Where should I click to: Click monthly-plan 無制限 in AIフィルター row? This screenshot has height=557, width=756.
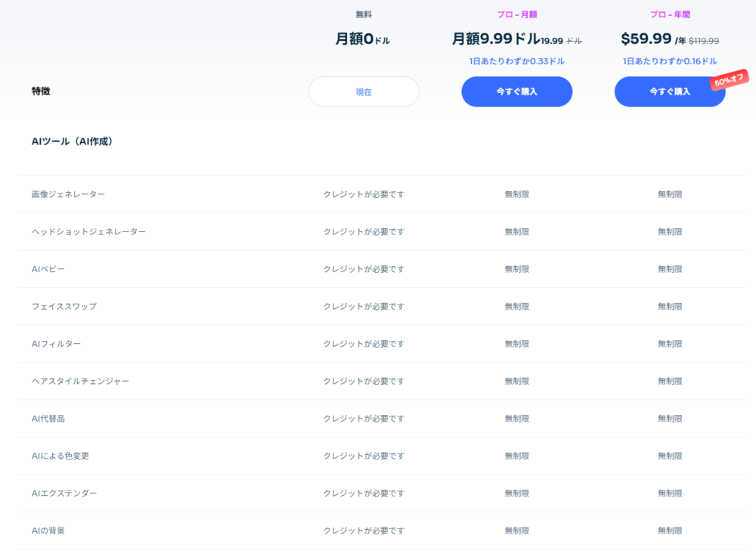coord(517,344)
